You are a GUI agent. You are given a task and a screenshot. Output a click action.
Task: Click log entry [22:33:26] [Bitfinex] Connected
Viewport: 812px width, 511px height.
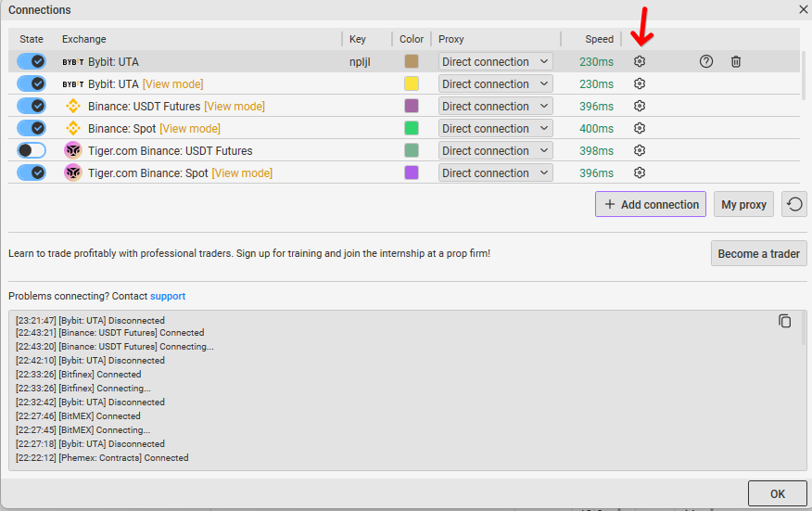point(78,374)
